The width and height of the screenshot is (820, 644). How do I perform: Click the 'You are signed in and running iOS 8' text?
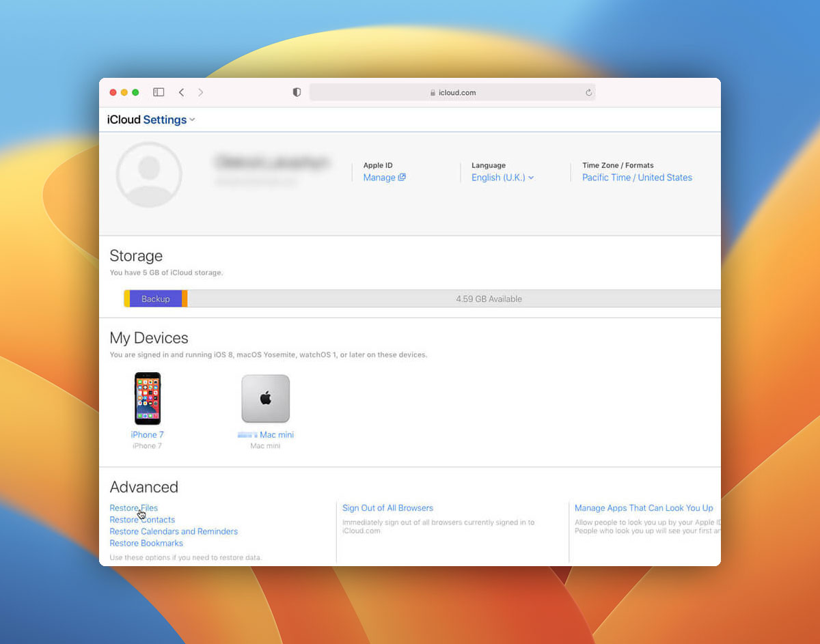pyautogui.click(x=269, y=355)
